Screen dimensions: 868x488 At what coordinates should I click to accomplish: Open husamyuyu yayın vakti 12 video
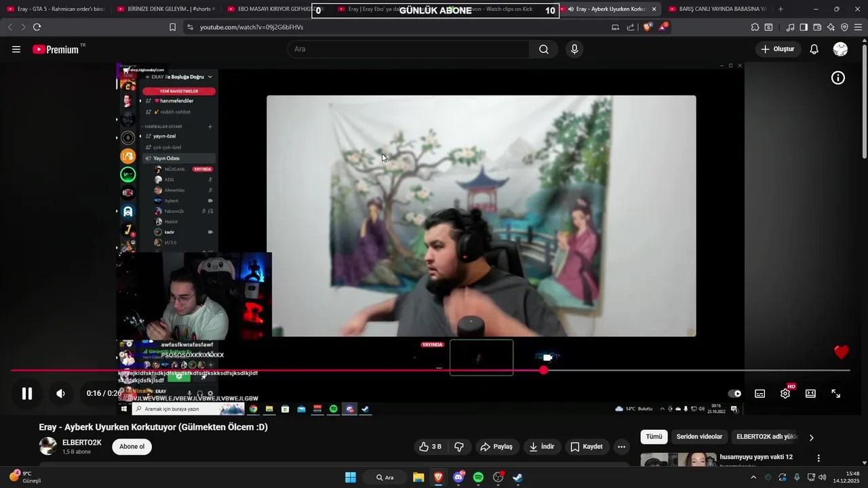pos(756,457)
